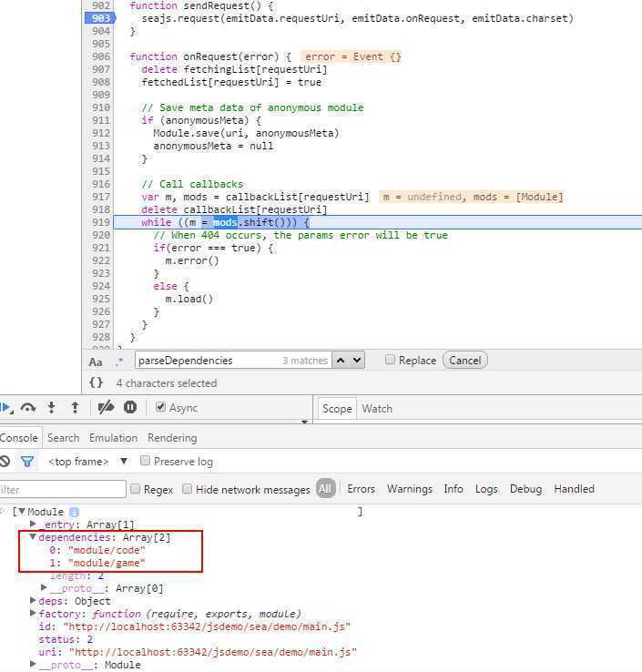Select the Console drawer tab
This screenshot has width=642, height=672.
pos(19,438)
